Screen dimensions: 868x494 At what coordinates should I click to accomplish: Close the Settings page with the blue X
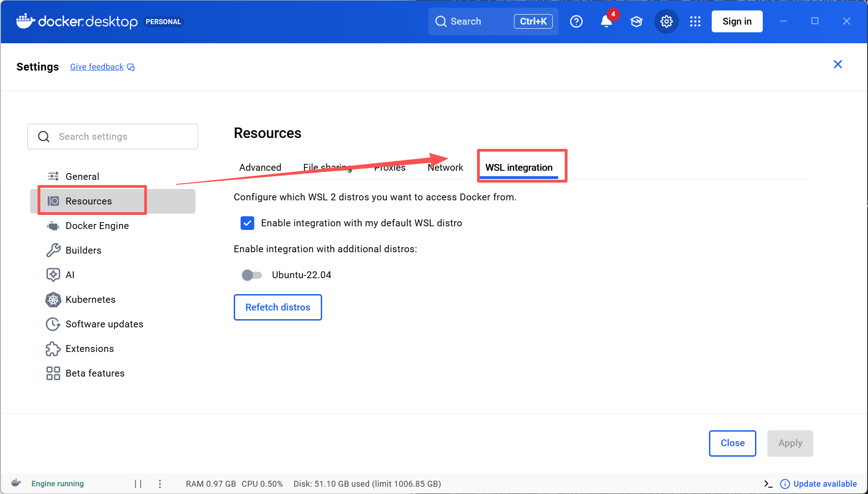(837, 64)
